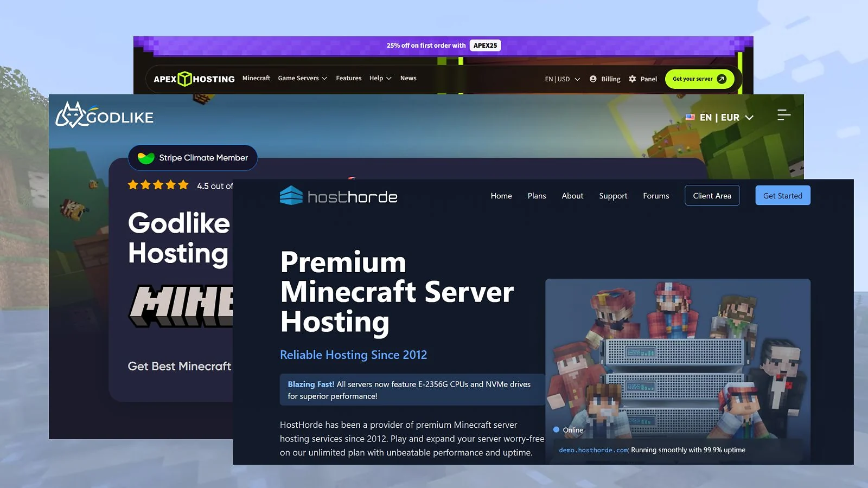Viewport: 868px width, 488px height.
Task: Click the Get Started button
Action: click(782, 196)
